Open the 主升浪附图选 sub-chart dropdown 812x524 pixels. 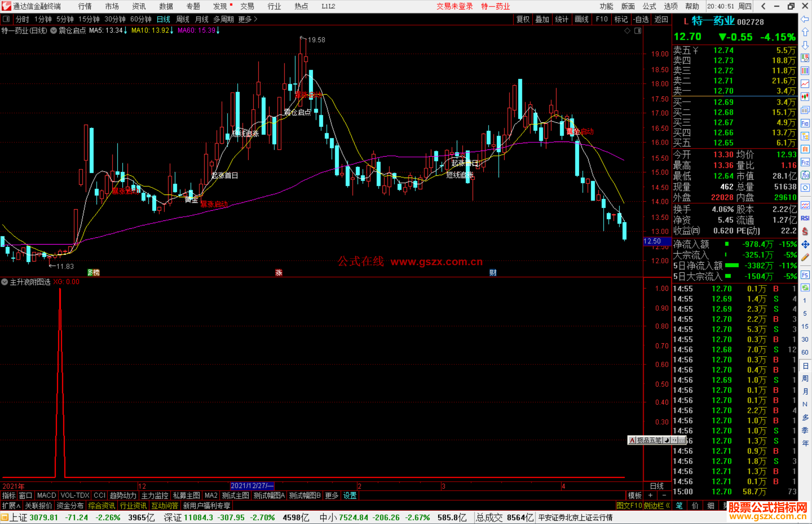tap(5, 282)
